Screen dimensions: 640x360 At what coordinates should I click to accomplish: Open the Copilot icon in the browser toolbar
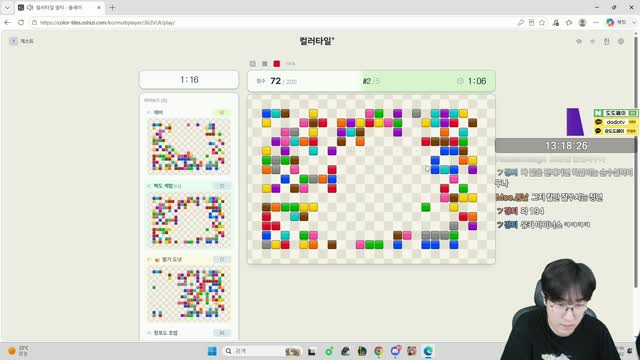(x=610, y=22)
